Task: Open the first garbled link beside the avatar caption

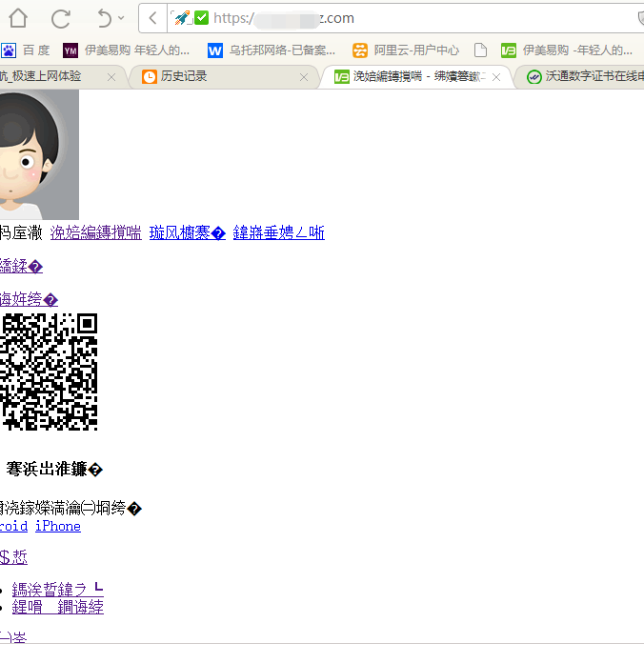Action: coord(95,233)
